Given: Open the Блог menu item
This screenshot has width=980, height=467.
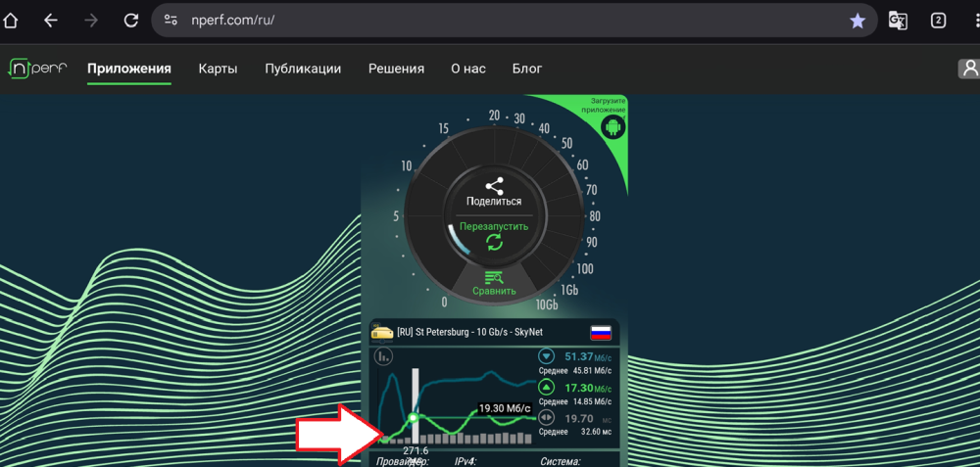Looking at the screenshot, I should coord(527,69).
